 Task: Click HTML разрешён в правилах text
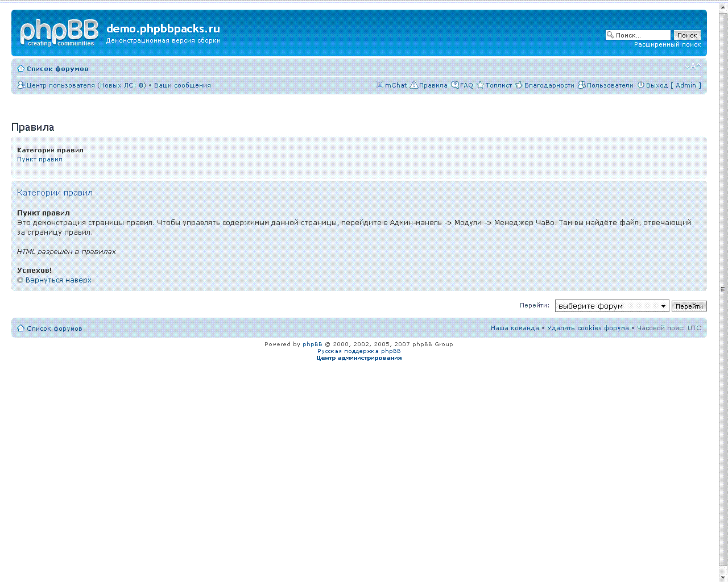[x=67, y=251]
